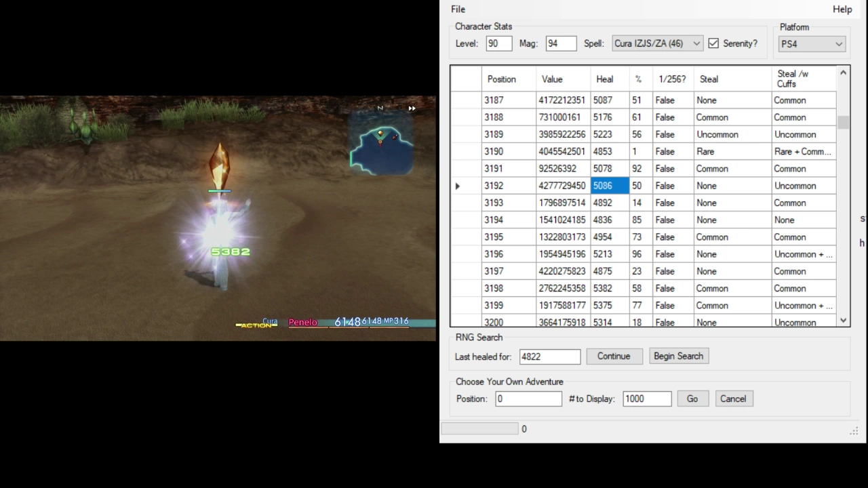Click the Position input field

[528, 399]
